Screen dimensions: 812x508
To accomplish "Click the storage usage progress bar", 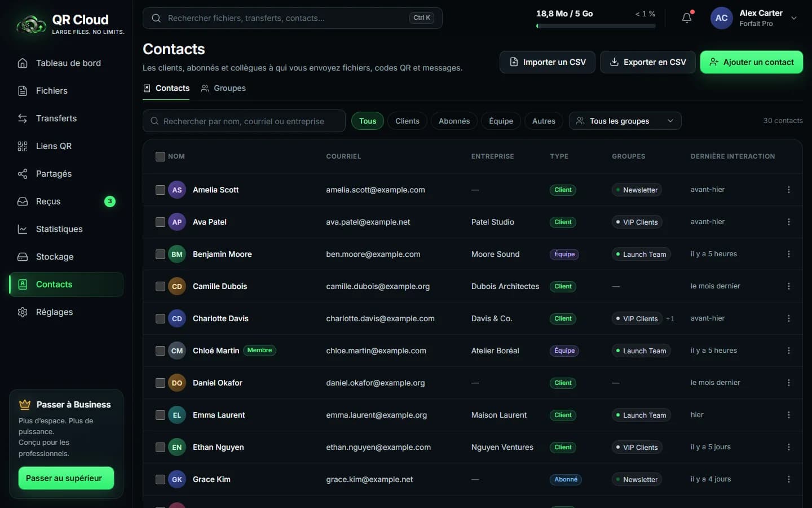I will point(595,26).
